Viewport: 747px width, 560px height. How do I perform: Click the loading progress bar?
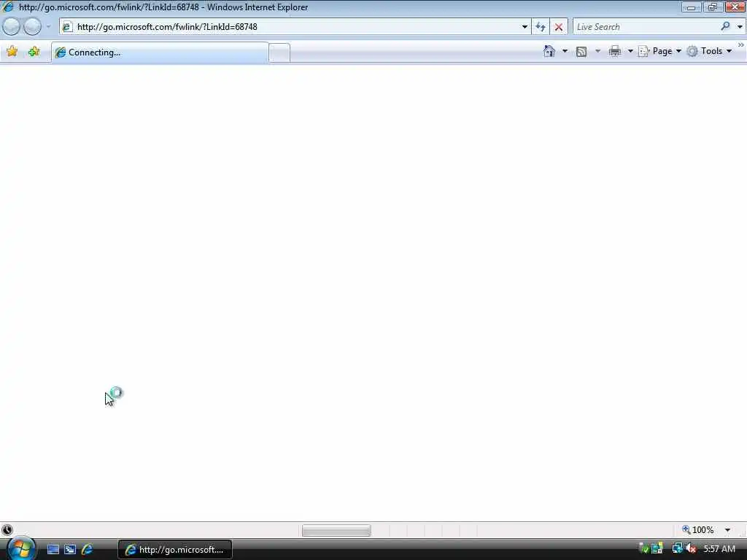[336, 530]
